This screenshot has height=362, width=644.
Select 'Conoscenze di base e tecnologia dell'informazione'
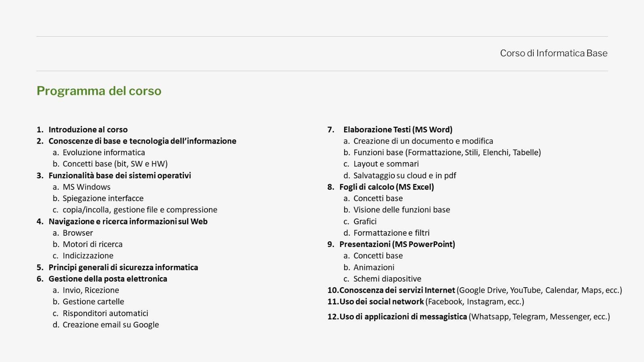pyautogui.click(x=142, y=141)
